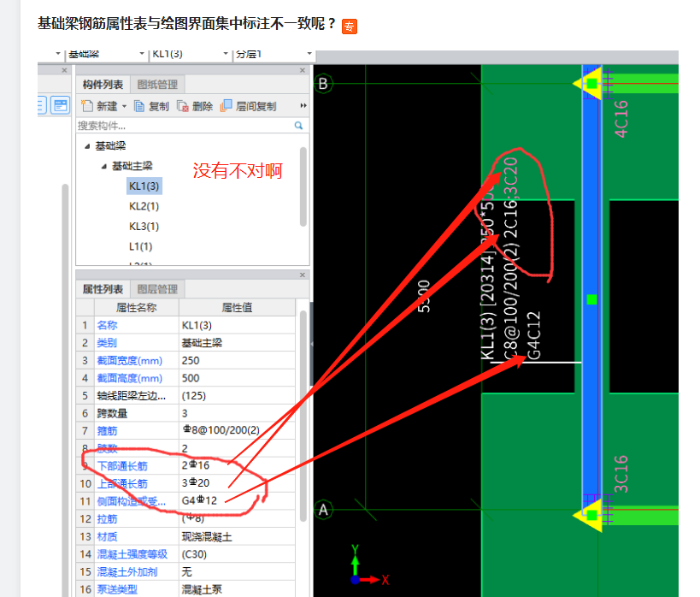Click the 跨数量 value 3
This screenshot has height=597, width=700.
(237, 413)
